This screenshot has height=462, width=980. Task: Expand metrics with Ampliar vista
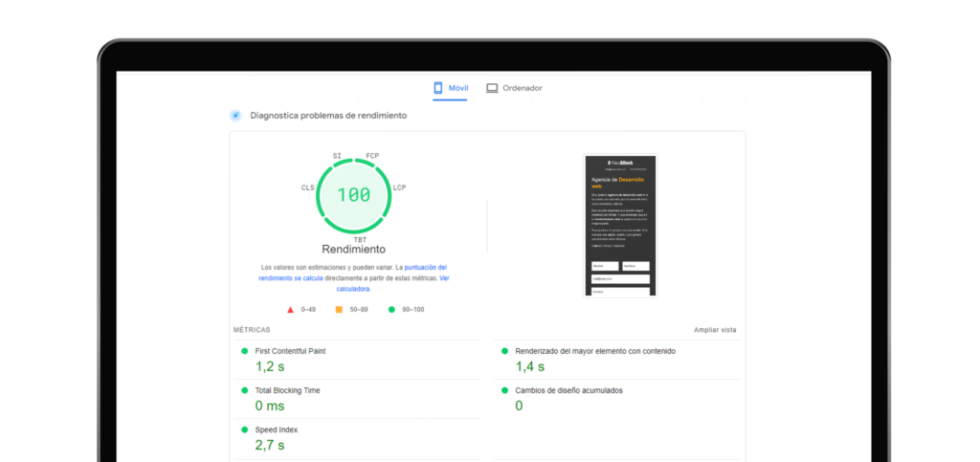tap(715, 330)
